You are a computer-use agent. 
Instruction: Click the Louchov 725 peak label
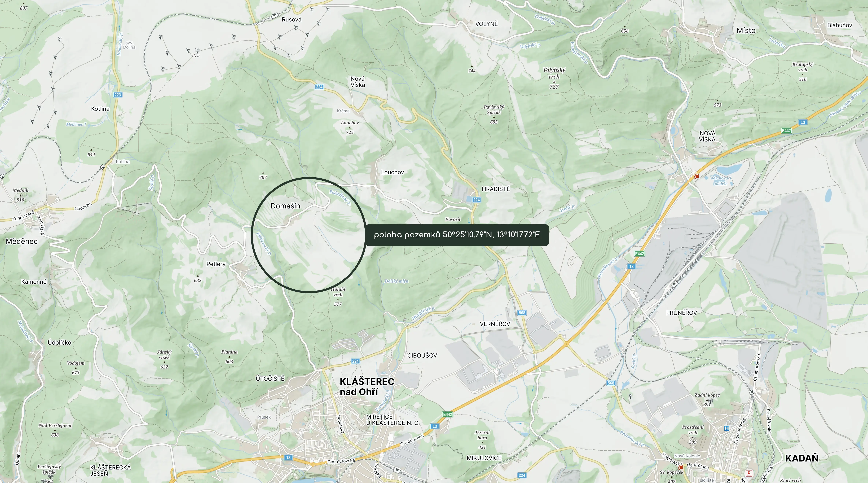point(350,127)
